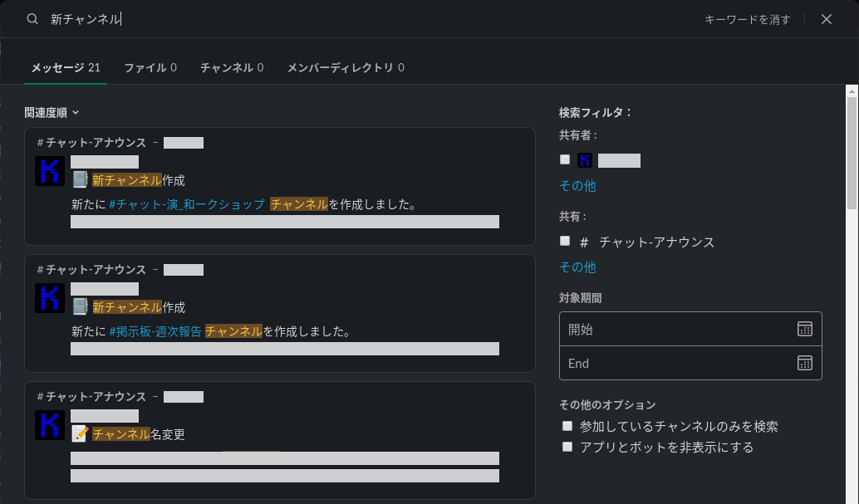
Task: Open the calendar picker for End date
Action: (x=804, y=362)
